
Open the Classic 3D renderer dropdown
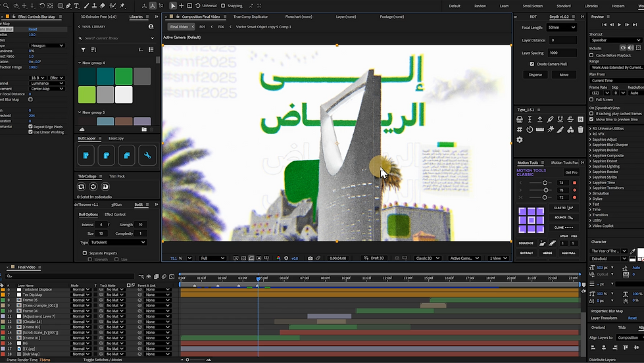427,258
